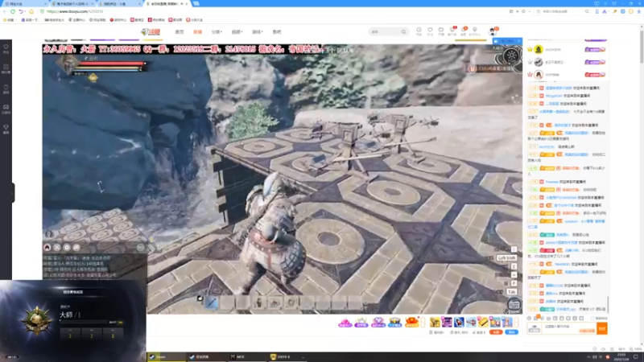The height and width of the screenshot is (362, 644).
Task: Click the chat panel scrollbar
Action: point(608,304)
